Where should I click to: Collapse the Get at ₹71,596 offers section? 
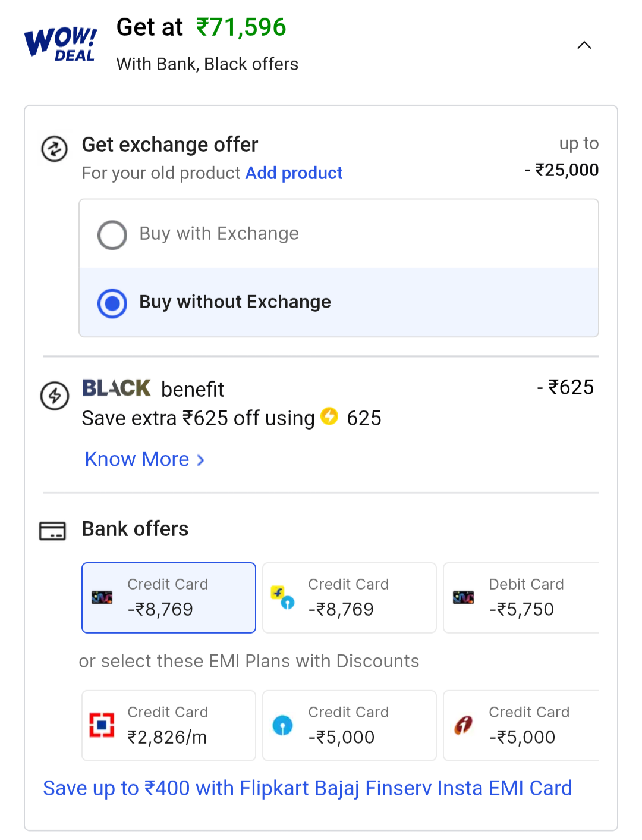point(584,45)
